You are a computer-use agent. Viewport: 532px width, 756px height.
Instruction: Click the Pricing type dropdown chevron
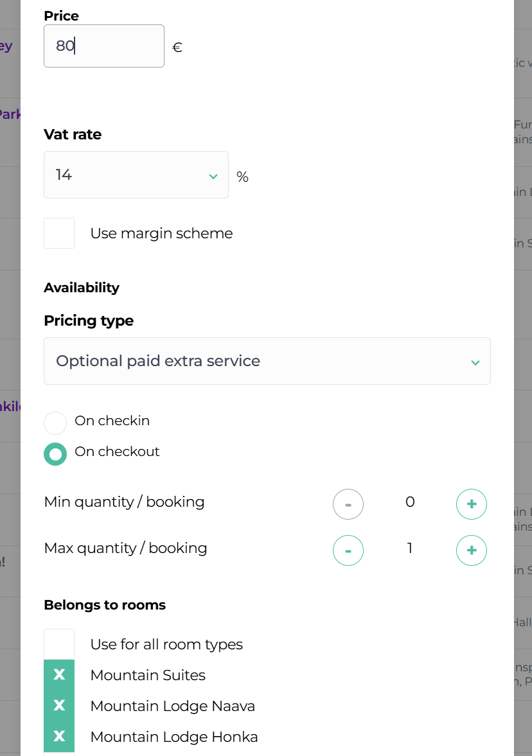point(475,362)
